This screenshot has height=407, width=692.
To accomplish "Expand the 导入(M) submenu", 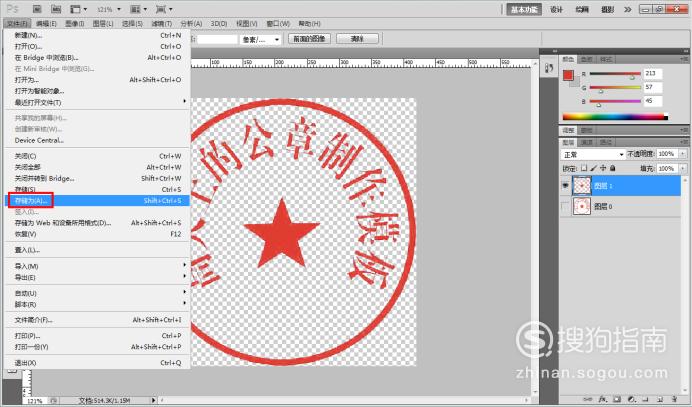I will [x=99, y=266].
